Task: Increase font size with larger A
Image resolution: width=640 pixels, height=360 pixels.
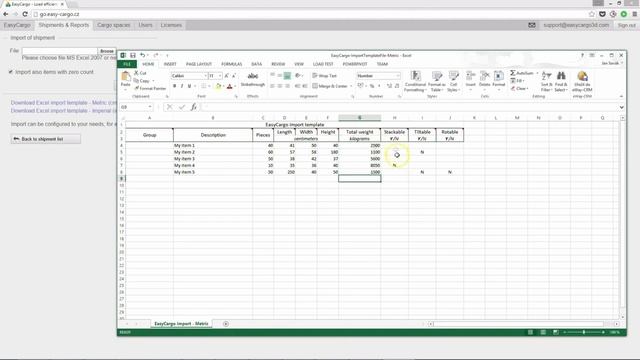Action: 227,76
